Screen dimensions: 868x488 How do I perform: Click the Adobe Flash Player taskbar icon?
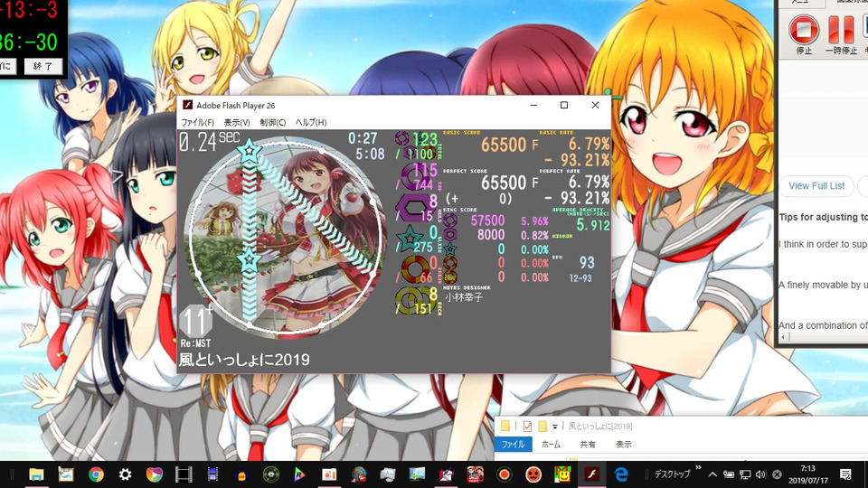pyautogui.click(x=591, y=474)
